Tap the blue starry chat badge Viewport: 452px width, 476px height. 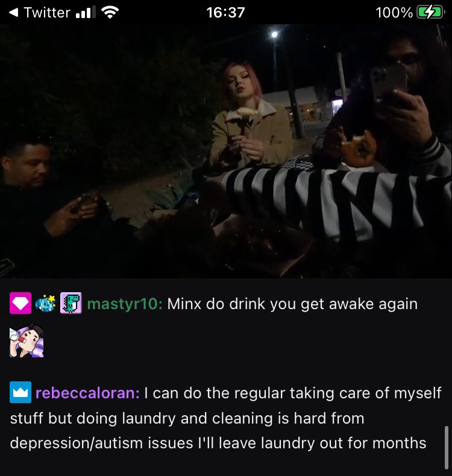tap(46, 303)
